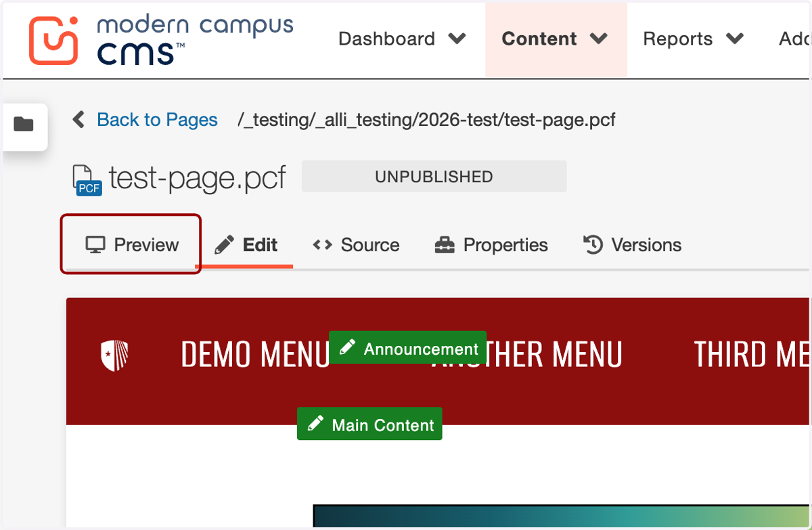Screen dimensions: 812x530
Task: Click the shield logo in red banner
Action: point(114,355)
